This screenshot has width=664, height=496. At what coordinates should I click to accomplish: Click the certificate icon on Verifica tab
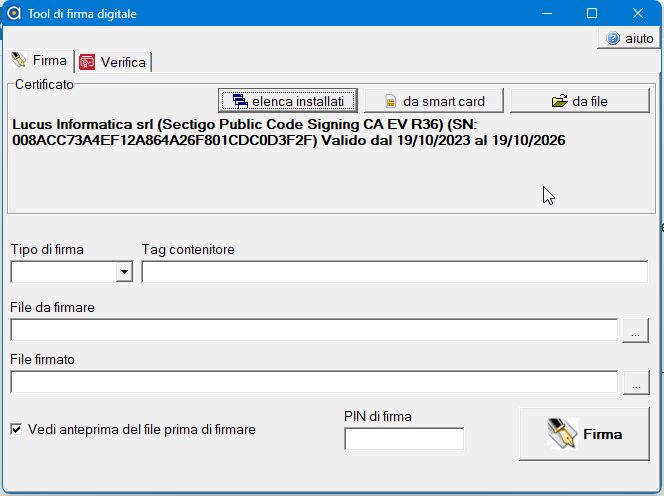(87, 62)
